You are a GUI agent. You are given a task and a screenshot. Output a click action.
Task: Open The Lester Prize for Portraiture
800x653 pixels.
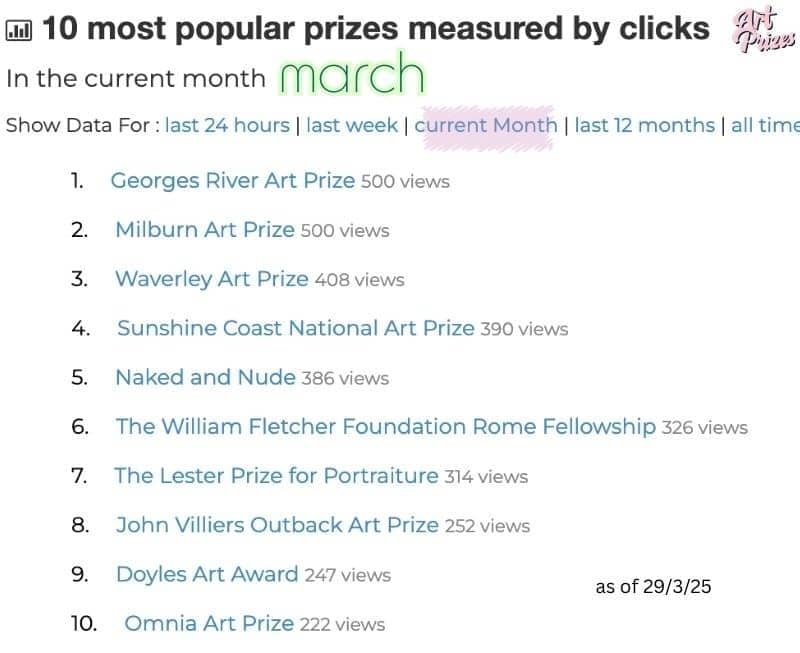point(276,476)
